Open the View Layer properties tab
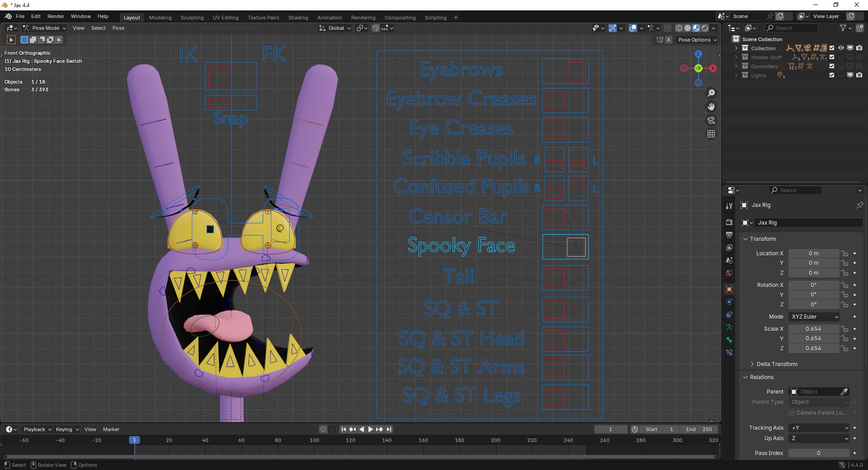Image resolution: width=868 pixels, height=470 pixels. pos(729,248)
